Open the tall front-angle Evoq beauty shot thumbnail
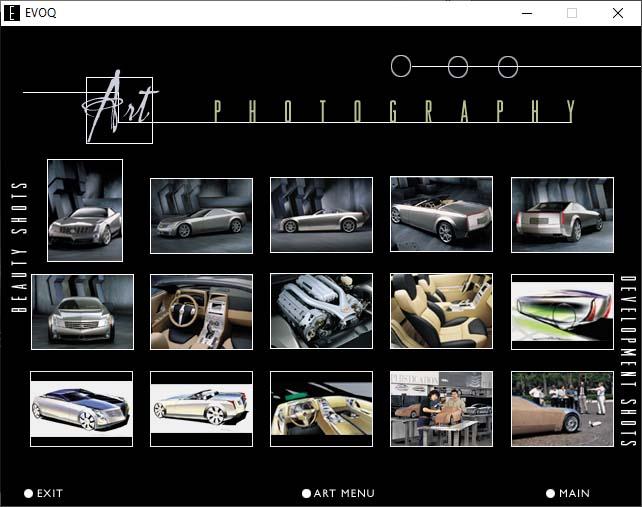The width and height of the screenshot is (642, 507). [85, 210]
